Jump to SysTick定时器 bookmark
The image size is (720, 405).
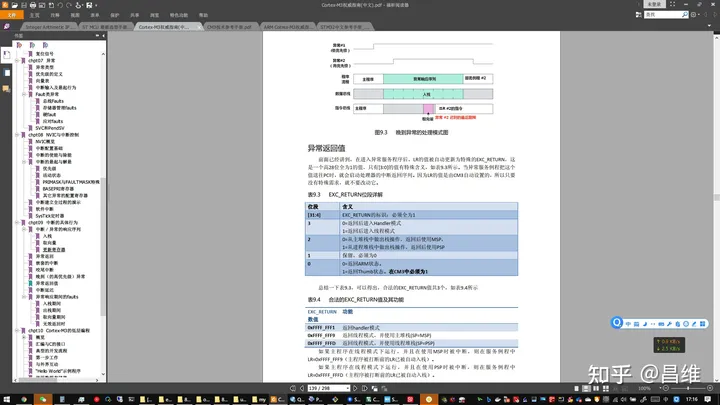coord(50,216)
